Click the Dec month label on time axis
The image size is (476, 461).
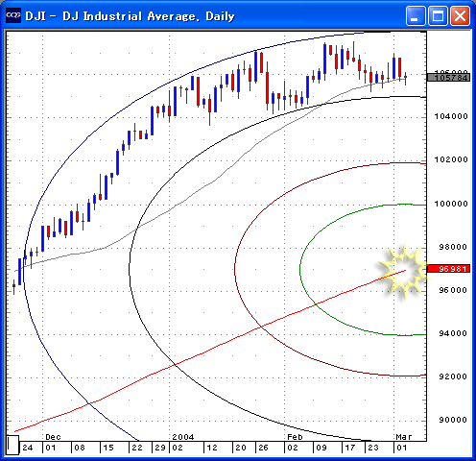click(x=53, y=437)
